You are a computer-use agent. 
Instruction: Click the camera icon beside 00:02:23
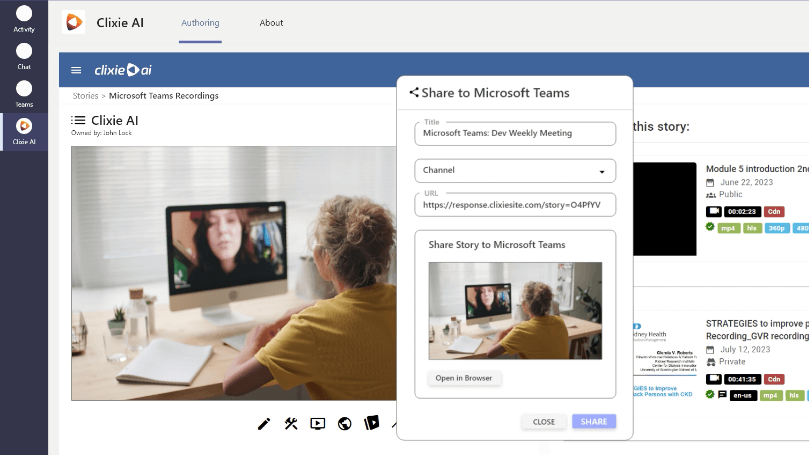714,211
